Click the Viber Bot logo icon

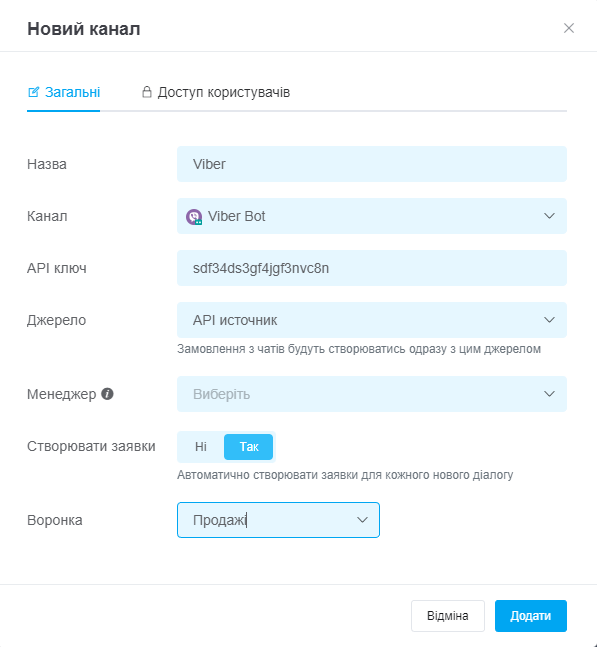pyautogui.click(x=193, y=217)
